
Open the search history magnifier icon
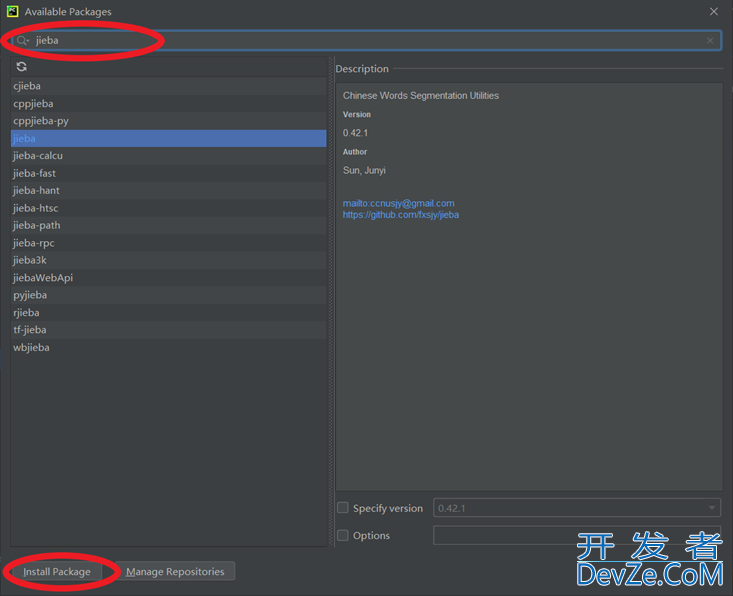[22, 41]
